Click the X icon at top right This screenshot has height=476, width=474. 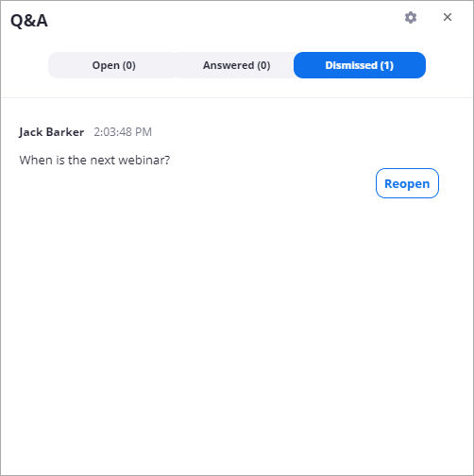coord(448,17)
